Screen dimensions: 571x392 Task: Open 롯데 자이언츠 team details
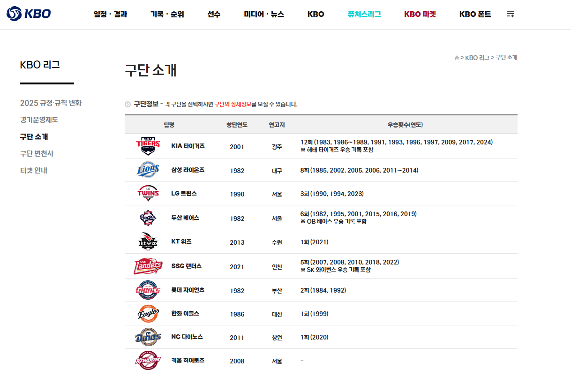[x=188, y=290]
